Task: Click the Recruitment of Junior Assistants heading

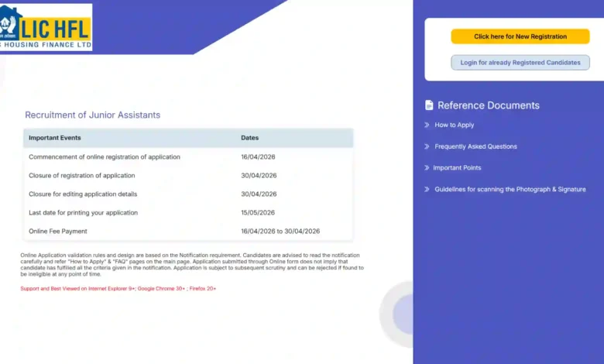Action: pyautogui.click(x=92, y=115)
